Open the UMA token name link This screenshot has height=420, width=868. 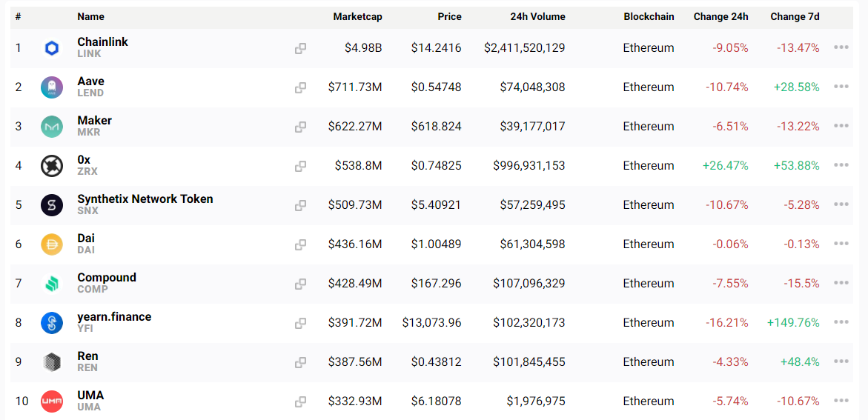tap(90, 396)
